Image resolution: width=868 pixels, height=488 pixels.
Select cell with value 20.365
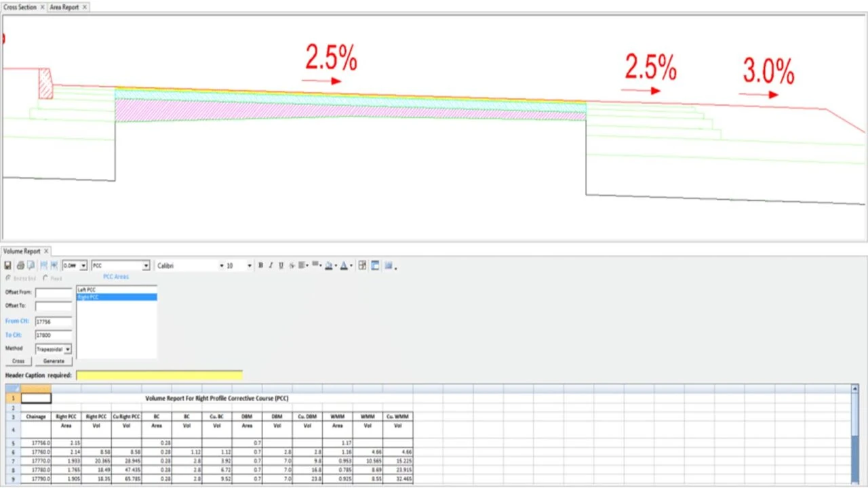(96, 460)
